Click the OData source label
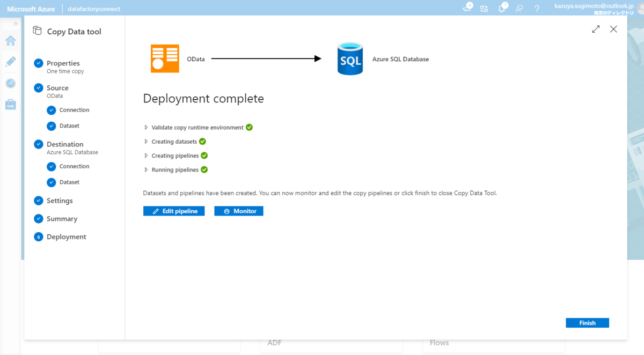644x355 pixels. click(x=196, y=59)
